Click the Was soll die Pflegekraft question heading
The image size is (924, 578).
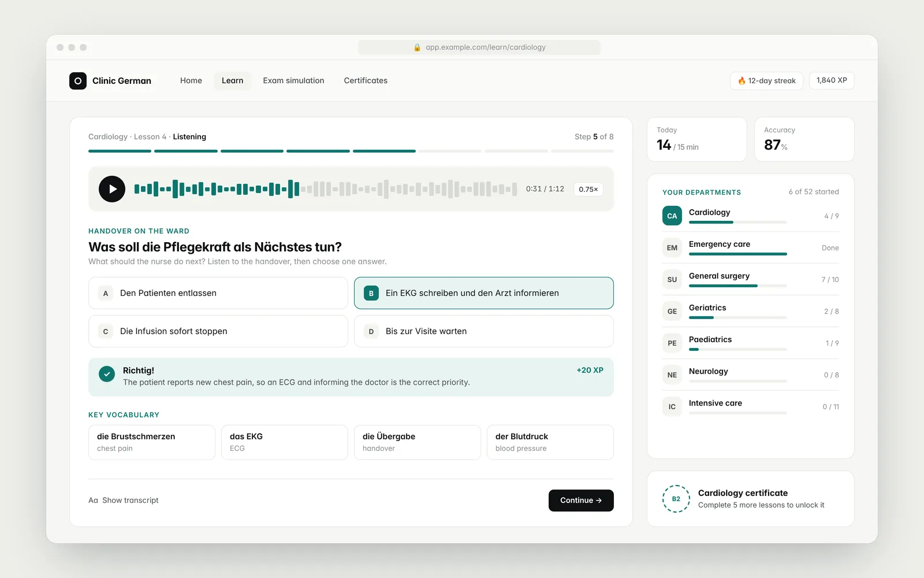tap(215, 247)
